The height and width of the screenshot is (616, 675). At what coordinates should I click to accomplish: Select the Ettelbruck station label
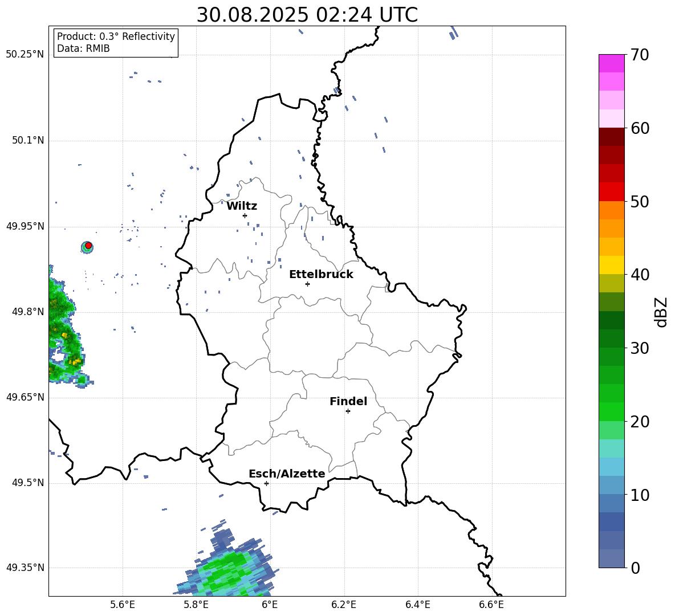[321, 275]
